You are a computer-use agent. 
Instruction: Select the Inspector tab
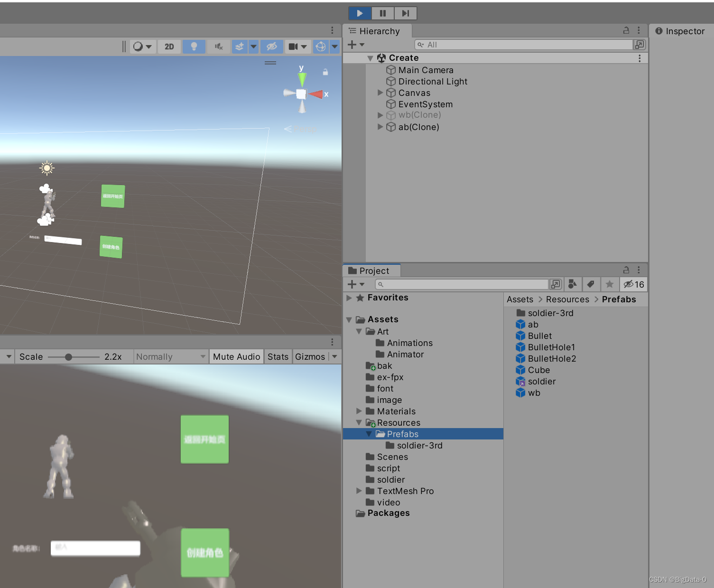680,31
